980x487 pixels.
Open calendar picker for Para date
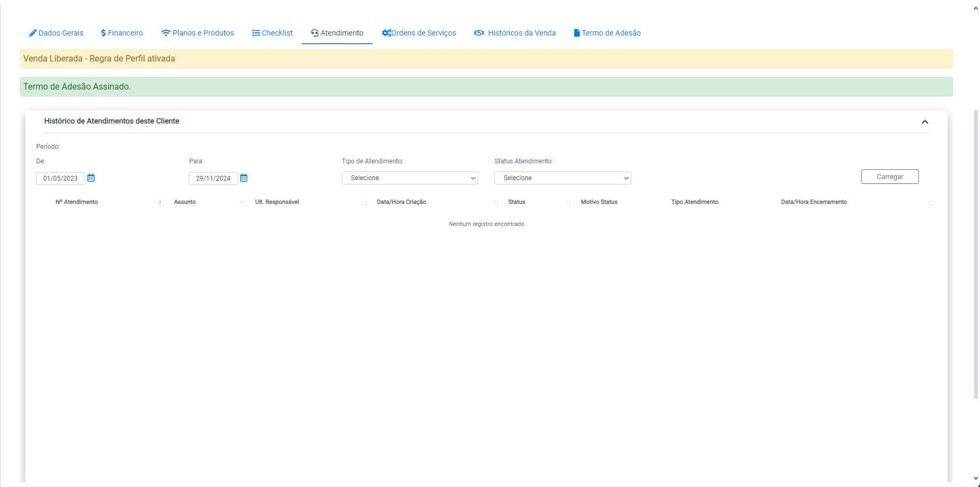pos(244,178)
